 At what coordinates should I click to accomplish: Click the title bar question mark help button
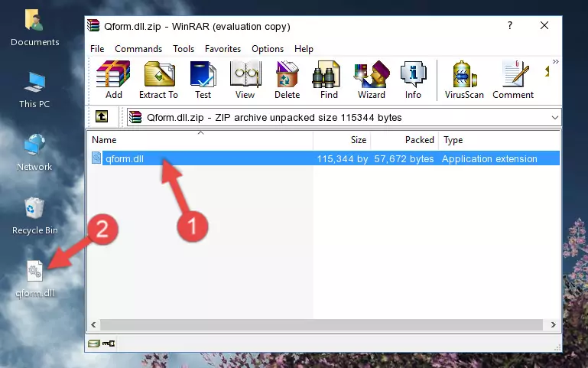pos(510,25)
